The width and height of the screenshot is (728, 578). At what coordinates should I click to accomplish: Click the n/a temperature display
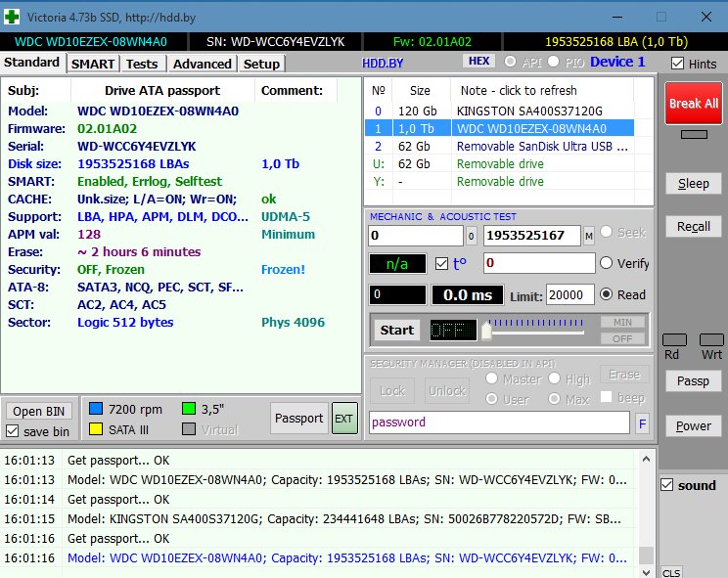click(x=397, y=264)
